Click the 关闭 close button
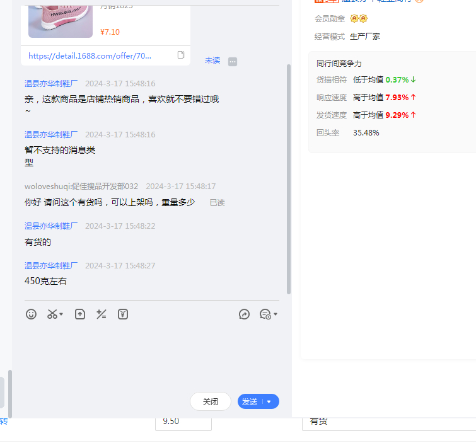 pyautogui.click(x=211, y=401)
